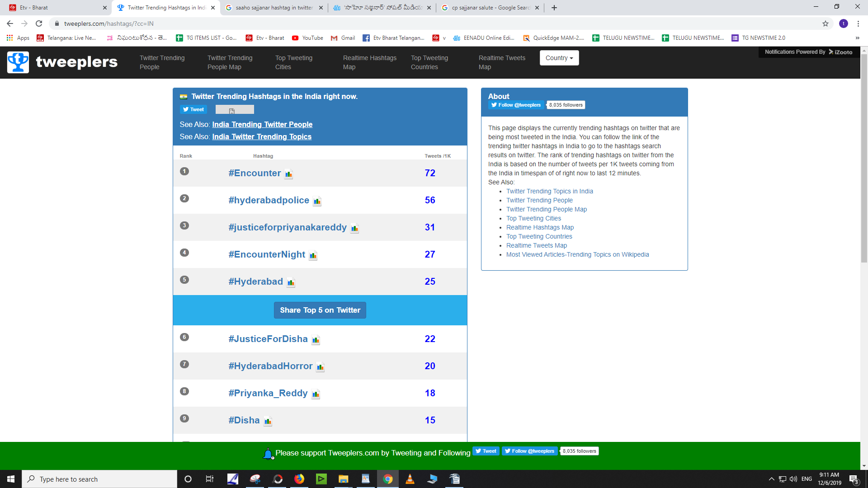
Task: Open chart icon beside #justiceforpriyanakareddy
Action: (354, 228)
